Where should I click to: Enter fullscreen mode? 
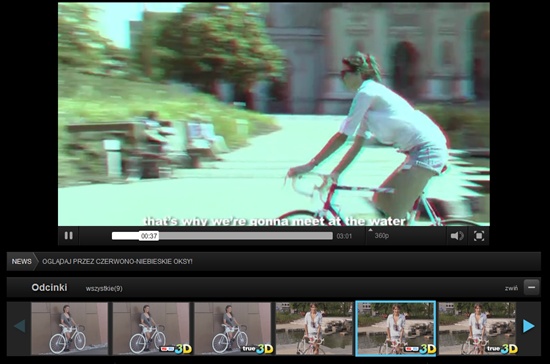tap(479, 236)
